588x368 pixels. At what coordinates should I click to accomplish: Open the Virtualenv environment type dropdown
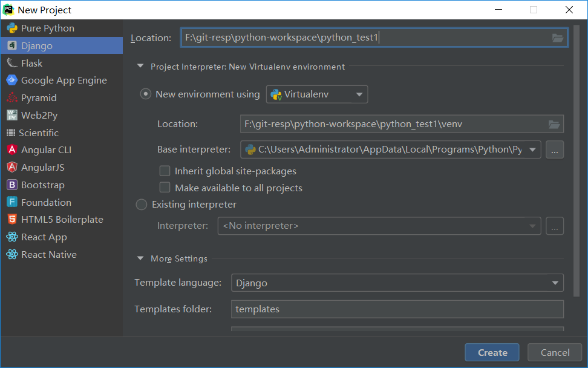coord(317,94)
